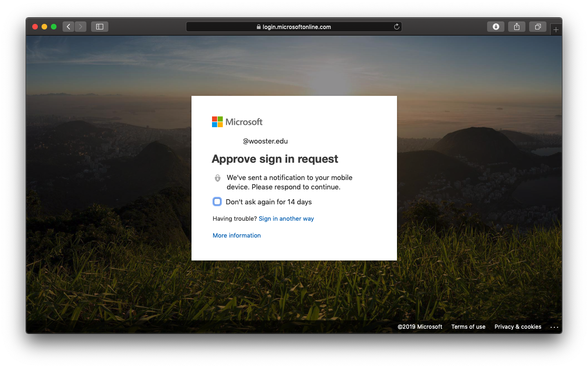
Task: Click the "More information" link
Action: [x=236, y=235]
